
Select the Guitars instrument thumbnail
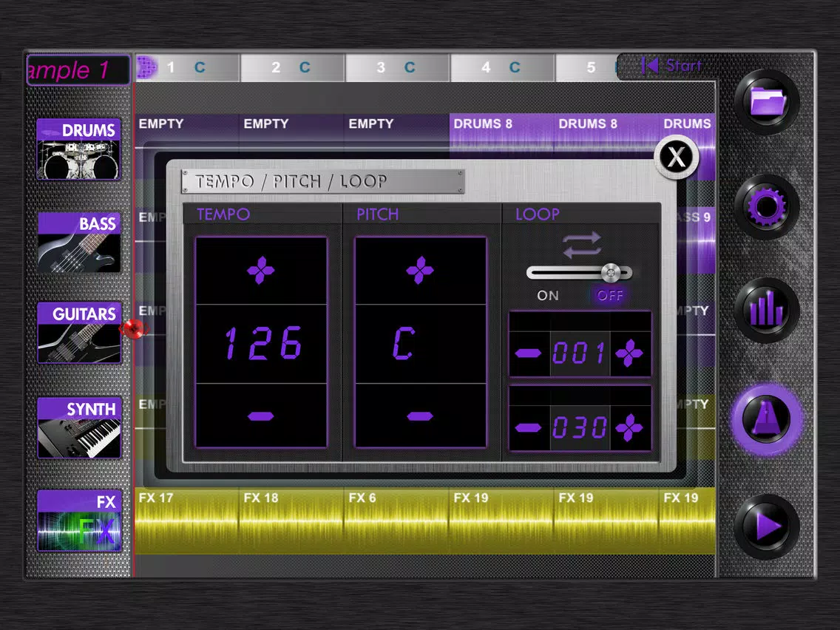[x=78, y=333]
